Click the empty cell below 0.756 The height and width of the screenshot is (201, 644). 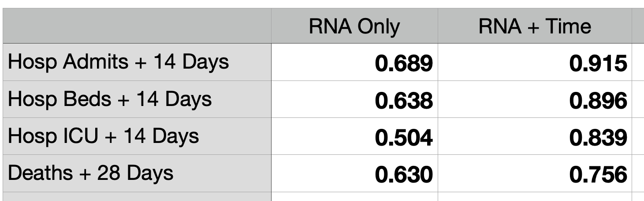point(535,197)
